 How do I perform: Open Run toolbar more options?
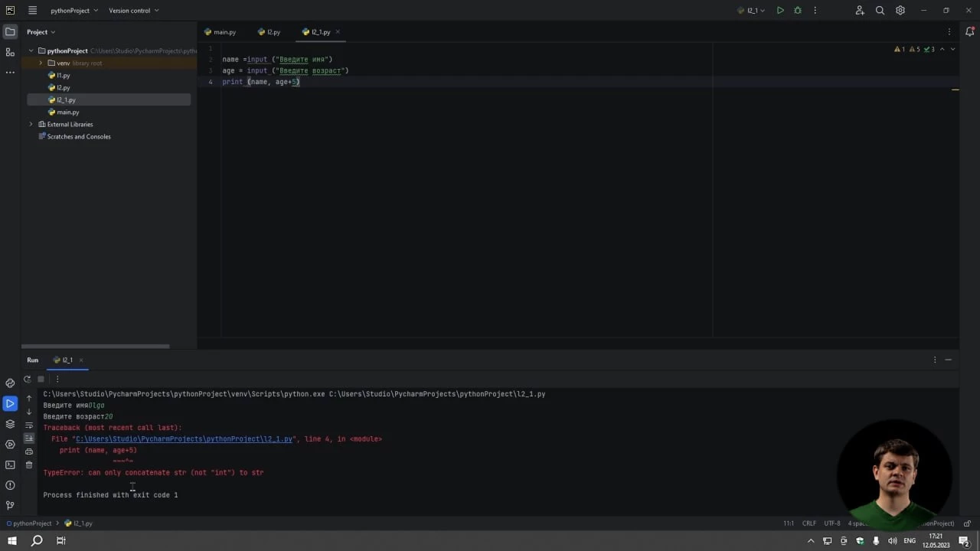coord(57,379)
